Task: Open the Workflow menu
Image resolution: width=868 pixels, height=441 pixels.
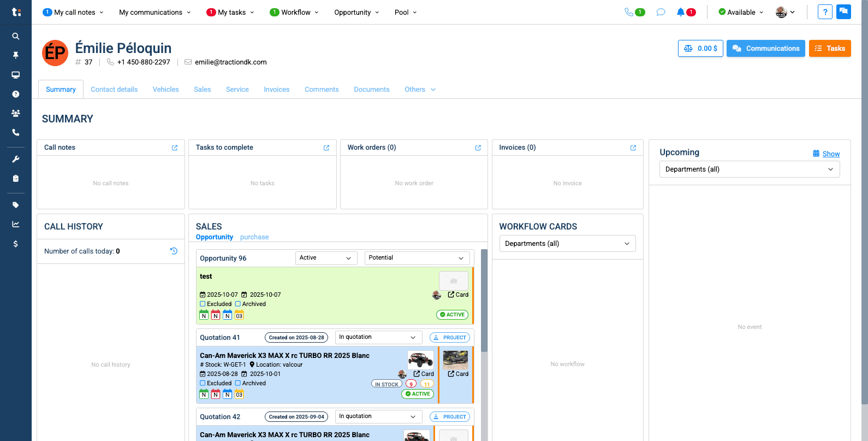Action: (x=294, y=12)
